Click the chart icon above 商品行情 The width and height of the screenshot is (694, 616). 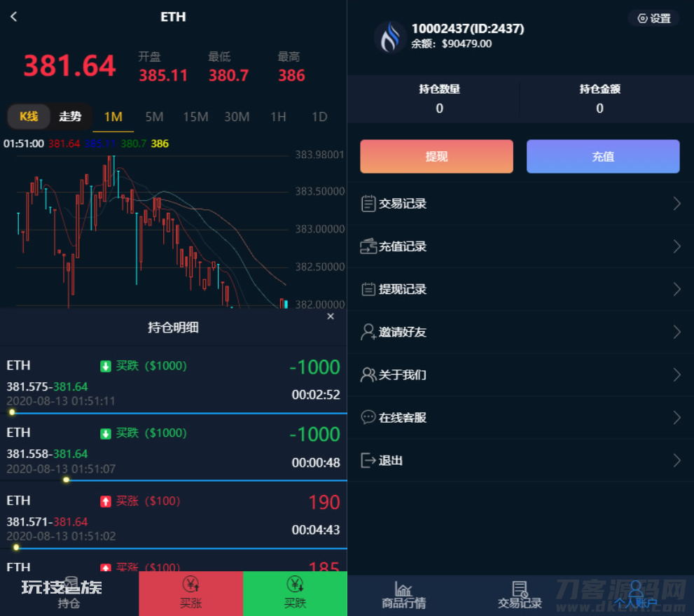coord(403,589)
